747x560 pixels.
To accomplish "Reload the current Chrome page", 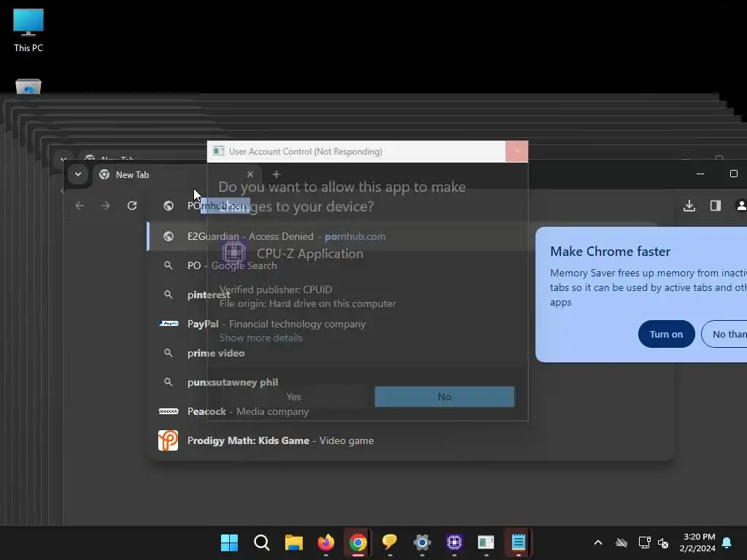I will click(132, 206).
